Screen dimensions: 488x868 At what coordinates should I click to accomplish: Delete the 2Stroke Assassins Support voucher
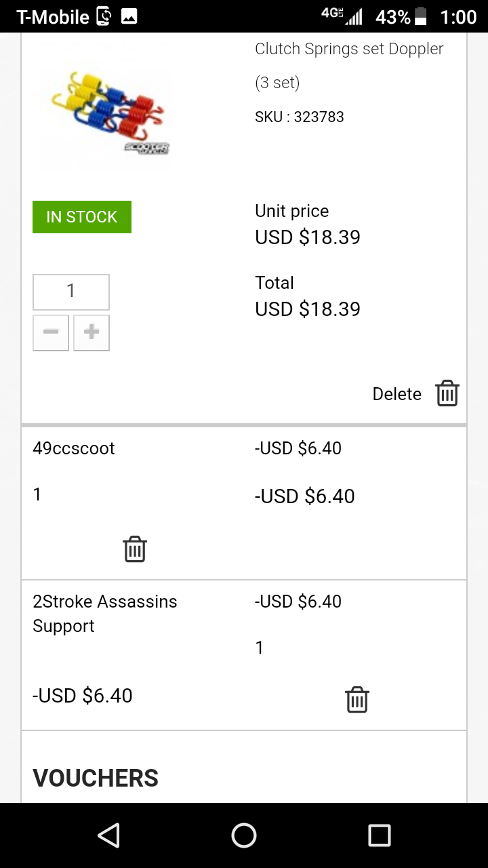coord(357,699)
